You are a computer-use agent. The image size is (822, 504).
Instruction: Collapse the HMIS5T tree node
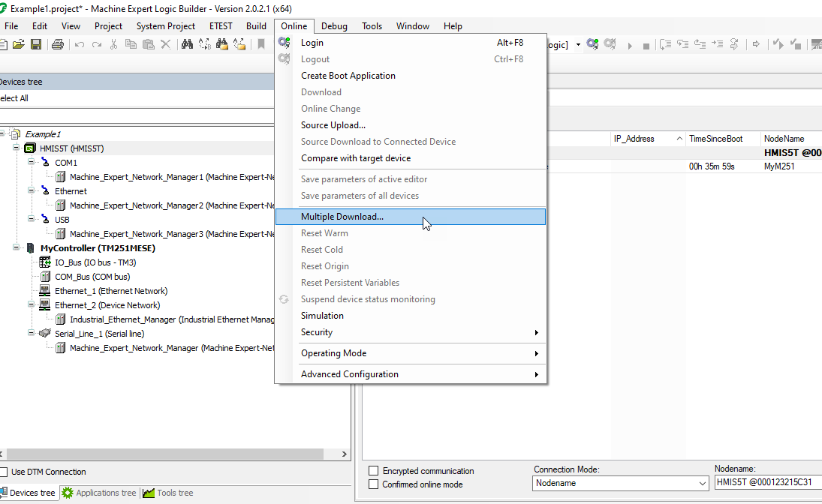tap(17, 148)
